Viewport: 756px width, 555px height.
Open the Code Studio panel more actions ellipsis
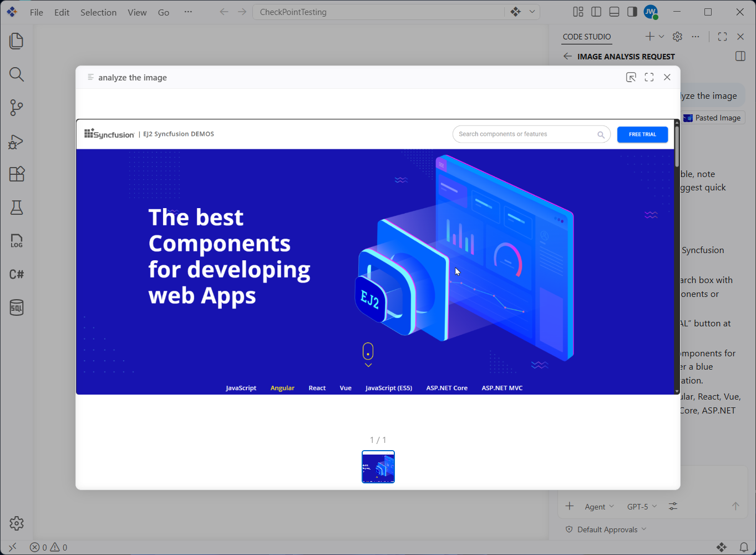tap(696, 37)
